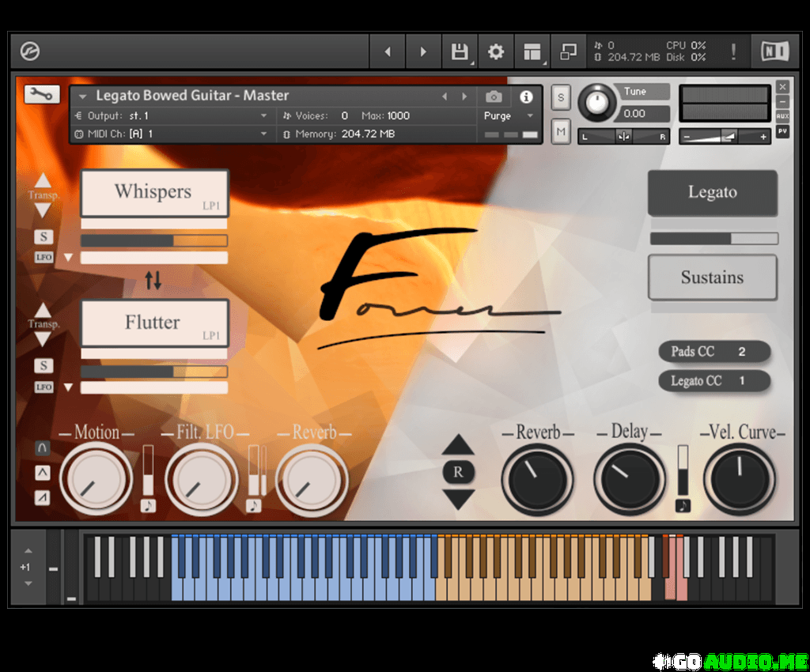Click the workspace layout icon in toolbar
This screenshot has height=672, width=810.
tap(532, 52)
